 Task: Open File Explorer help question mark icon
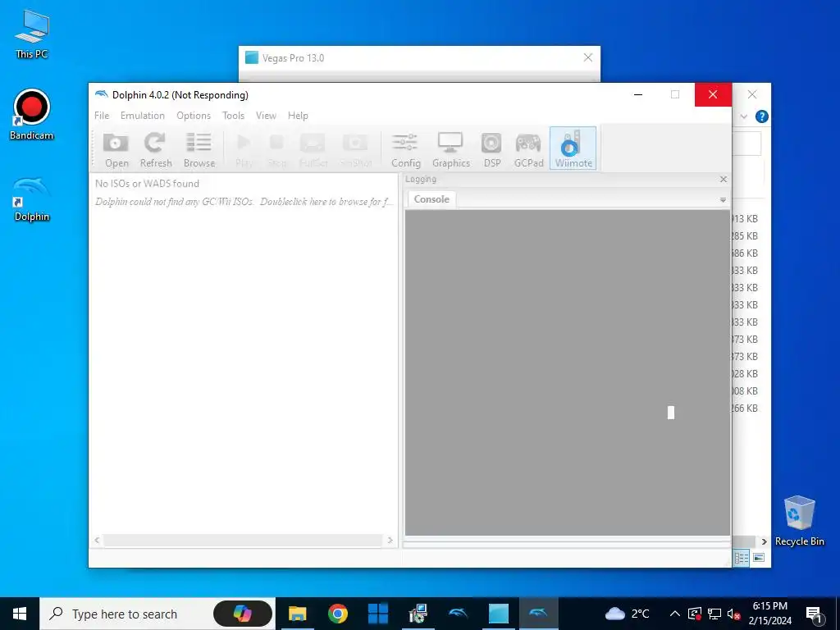[x=761, y=116]
